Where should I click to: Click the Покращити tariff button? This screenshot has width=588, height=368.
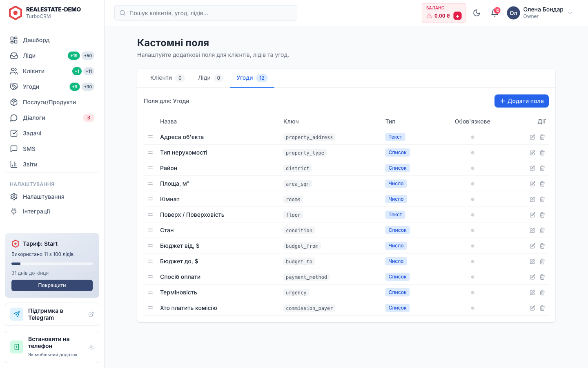(52, 285)
